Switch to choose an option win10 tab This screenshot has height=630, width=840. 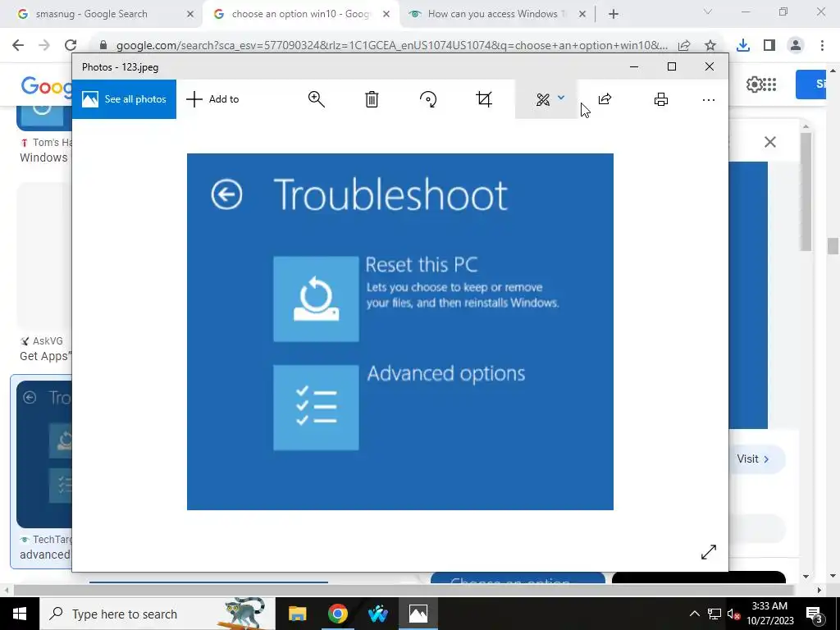point(300,14)
